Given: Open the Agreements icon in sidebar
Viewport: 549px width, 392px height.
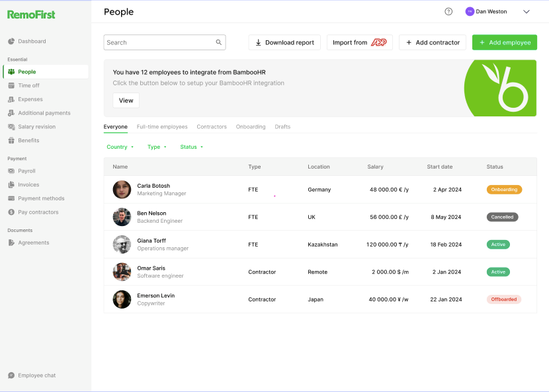Looking at the screenshot, I should coord(11,243).
